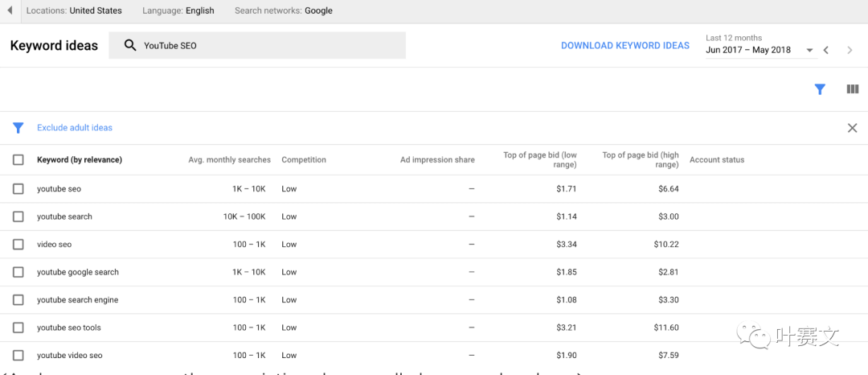
Task: Tick the 'video seo' row checkbox
Action: [x=18, y=245]
